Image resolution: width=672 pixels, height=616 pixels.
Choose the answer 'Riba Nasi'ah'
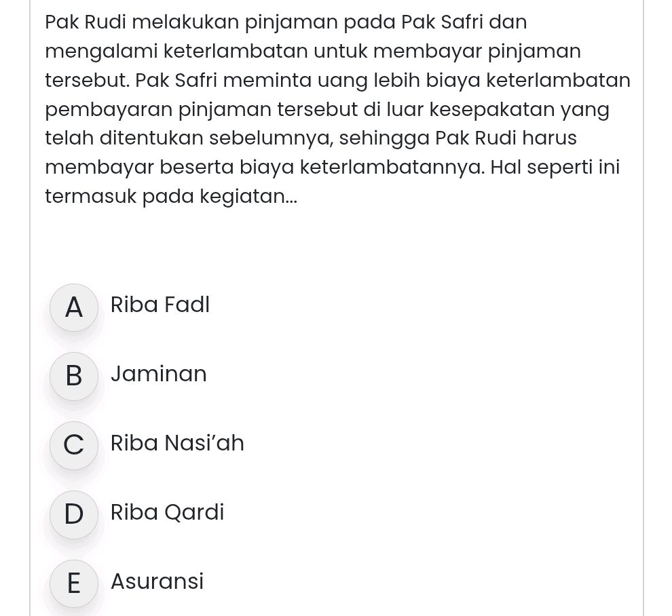pyautogui.click(x=177, y=444)
